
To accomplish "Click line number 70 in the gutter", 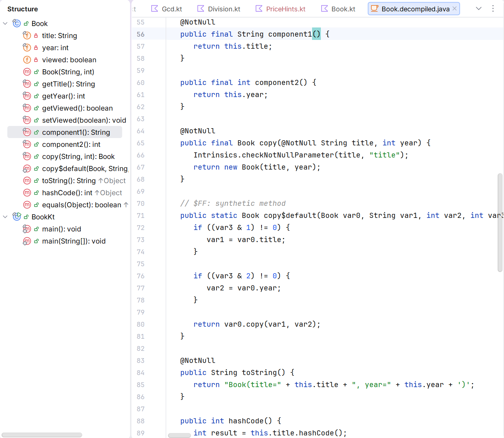I will pyautogui.click(x=141, y=203).
